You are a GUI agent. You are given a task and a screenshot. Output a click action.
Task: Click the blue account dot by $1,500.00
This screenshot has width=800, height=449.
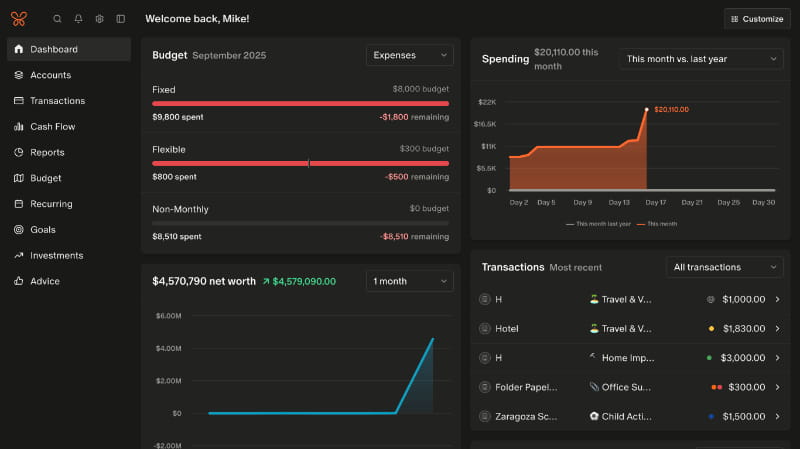tap(711, 416)
